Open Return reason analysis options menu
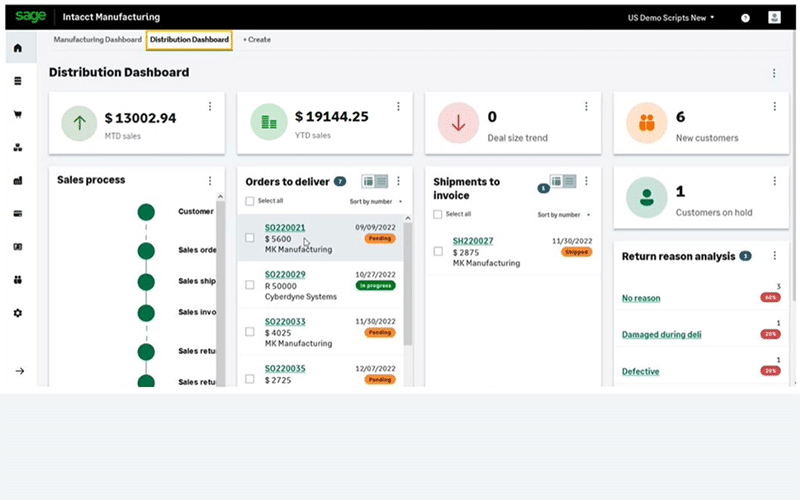The width and height of the screenshot is (800, 500). pos(774,256)
